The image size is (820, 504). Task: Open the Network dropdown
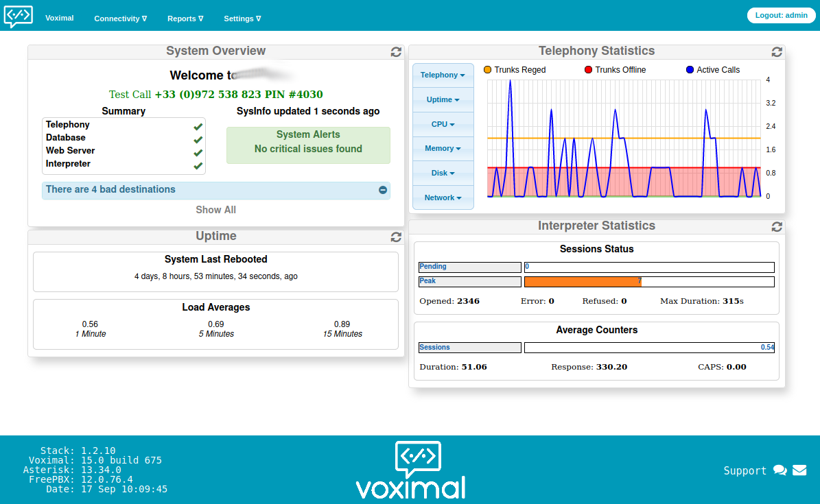click(443, 197)
